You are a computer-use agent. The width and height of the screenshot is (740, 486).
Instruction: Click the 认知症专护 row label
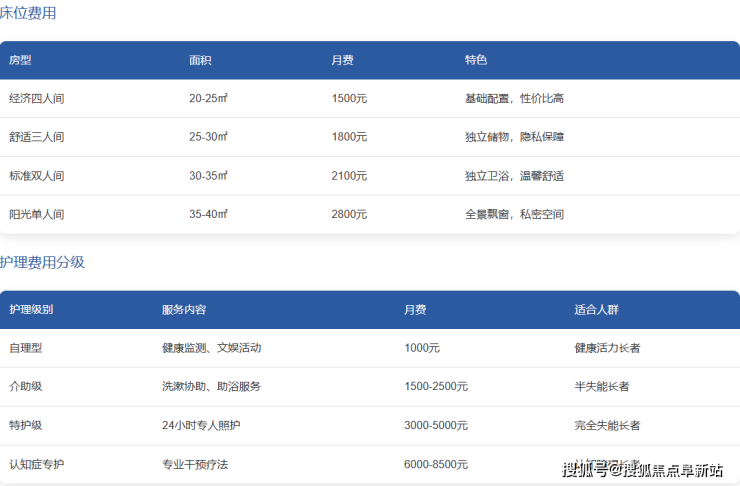(x=37, y=464)
